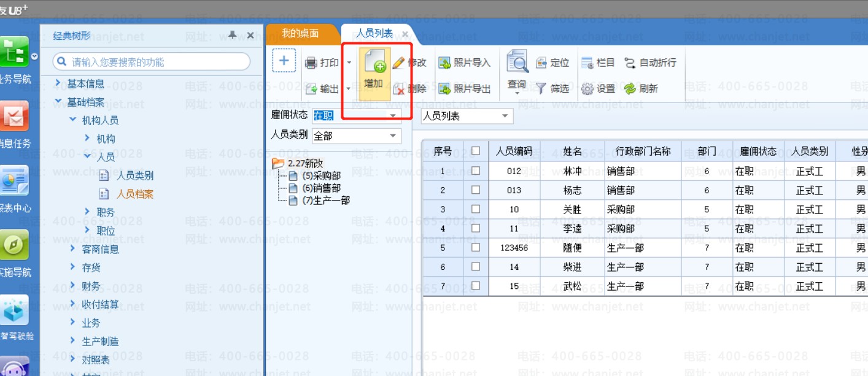Viewport: 868px width, 376px height.
Task: Check the row for 随便
Action: pos(476,248)
